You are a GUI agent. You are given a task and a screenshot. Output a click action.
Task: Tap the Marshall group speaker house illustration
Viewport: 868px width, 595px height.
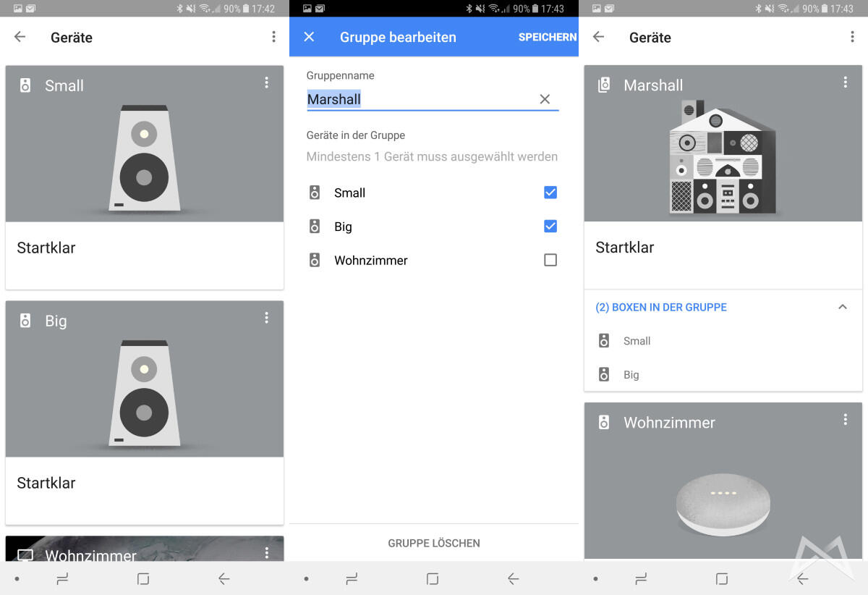722,158
